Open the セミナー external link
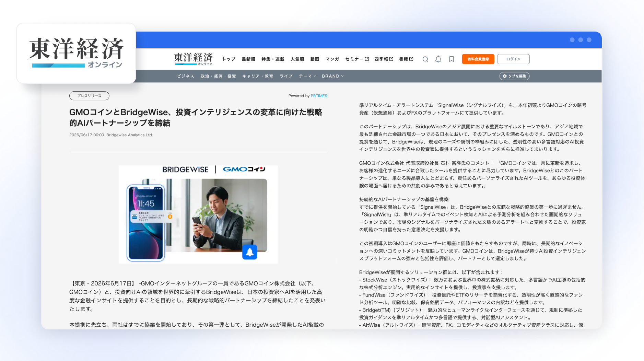The width and height of the screenshot is (644, 361). pos(357,59)
